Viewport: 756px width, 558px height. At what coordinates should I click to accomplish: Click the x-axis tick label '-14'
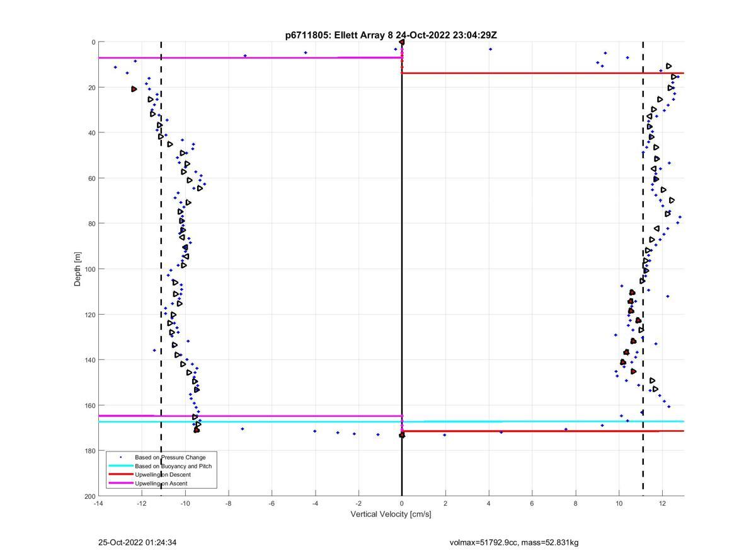(x=98, y=504)
